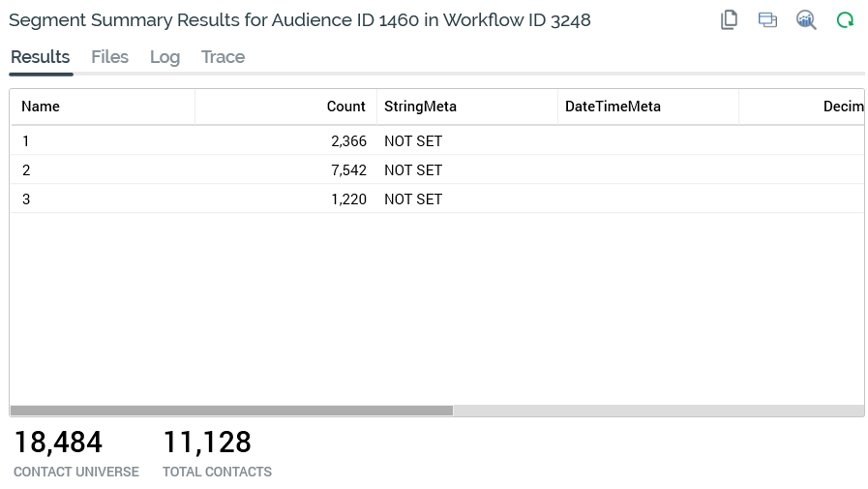Sort by the Name column header
This screenshot has height=489, width=868.
pos(41,107)
